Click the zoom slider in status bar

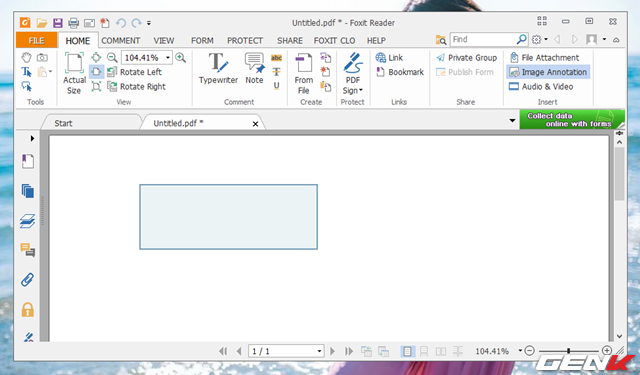(568, 351)
